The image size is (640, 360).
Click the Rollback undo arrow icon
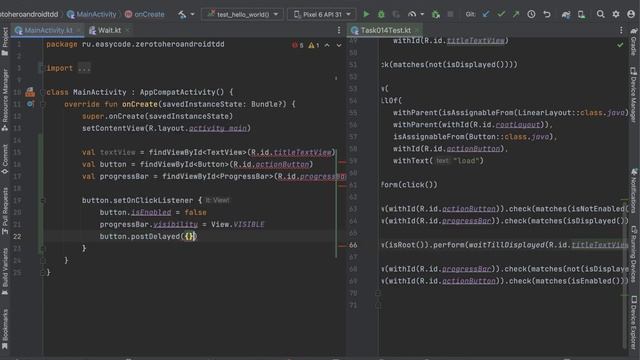click(547, 14)
